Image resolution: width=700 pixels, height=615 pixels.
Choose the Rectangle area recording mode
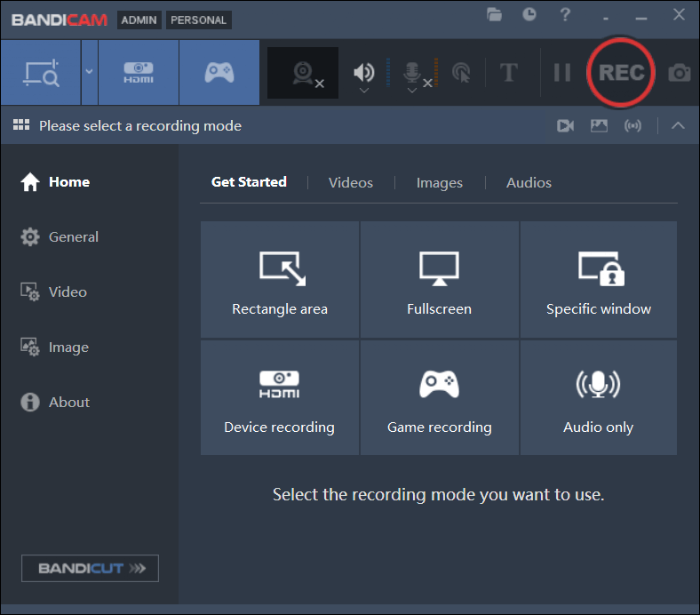click(x=280, y=279)
